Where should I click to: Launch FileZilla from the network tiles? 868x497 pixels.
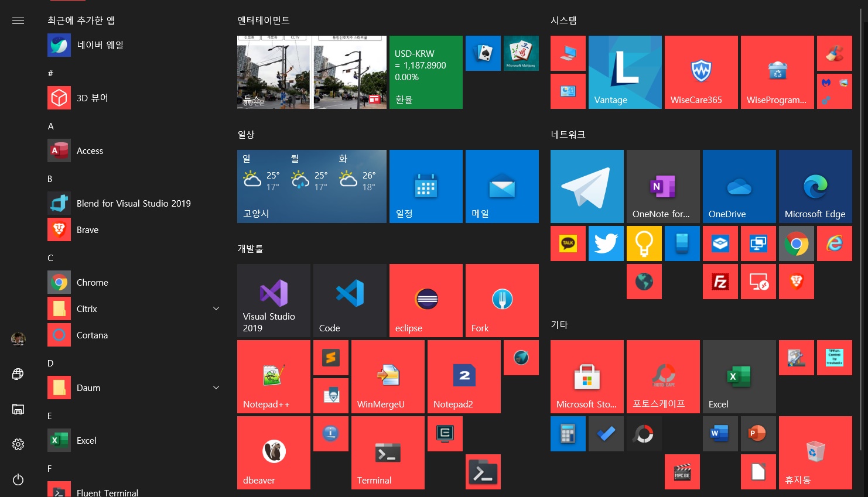pyautogui.click(x=720, y=282)
